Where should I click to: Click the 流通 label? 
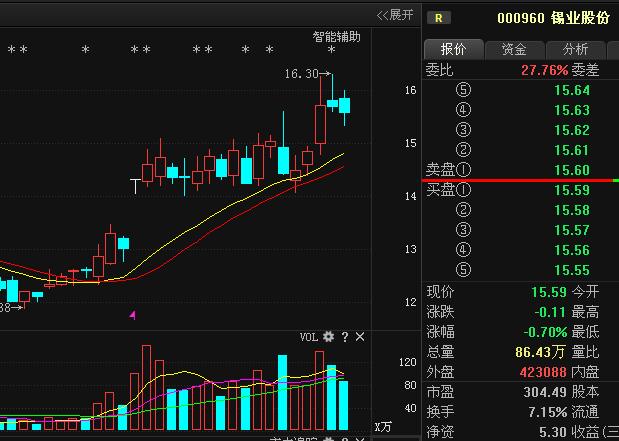(x=585, y=412)
